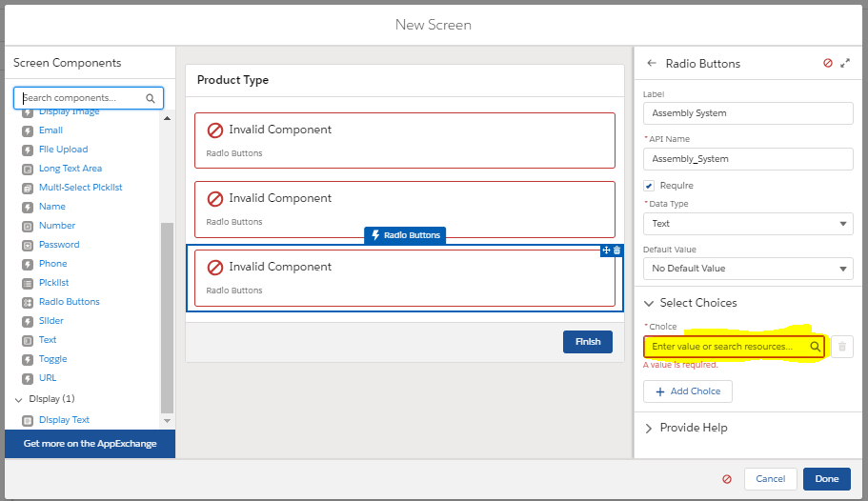
Task: Delete the selected component with trash icon
Action: 616,250
